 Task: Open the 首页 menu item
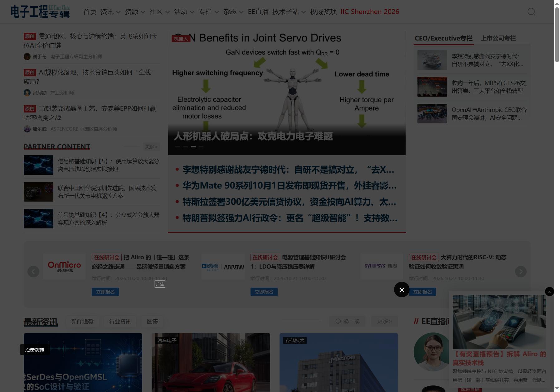90,12
